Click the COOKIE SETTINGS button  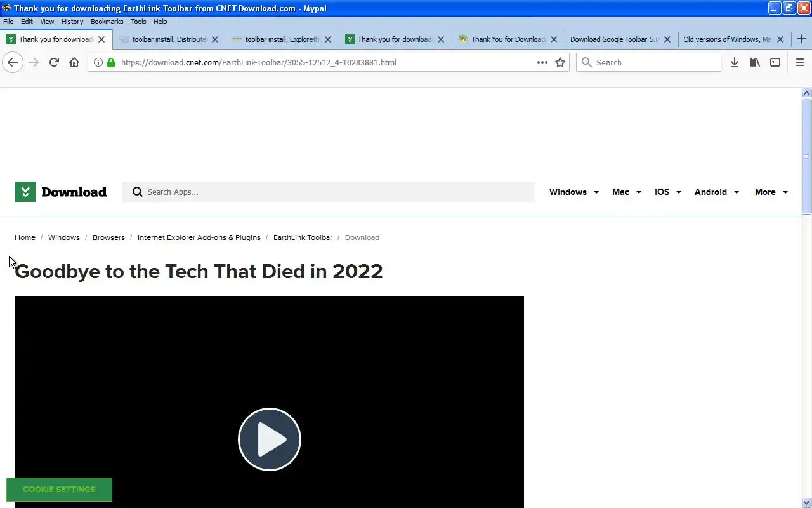point(59,490)
